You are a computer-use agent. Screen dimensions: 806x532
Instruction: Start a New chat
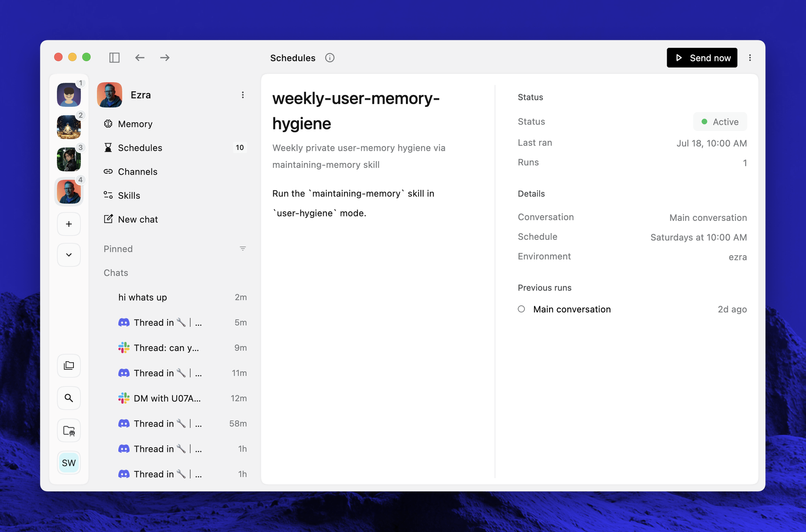click(175, 220)
